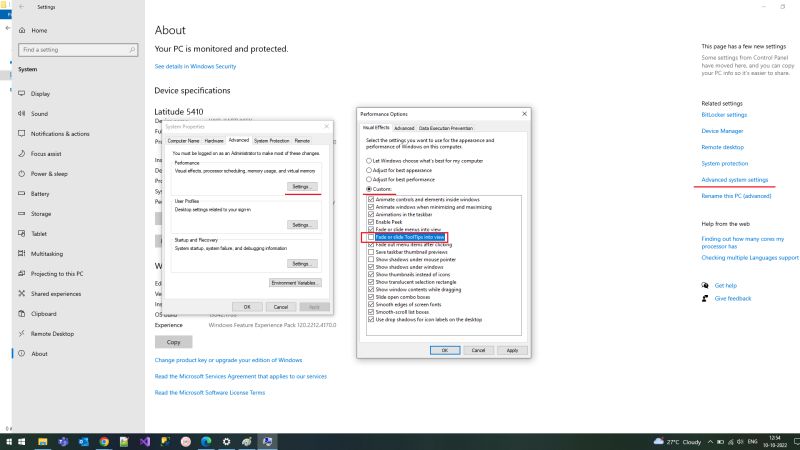Open User Profiles Settings button
Image resolution: width=800 pixels, height=450 pixels.
tap(302, 225)
